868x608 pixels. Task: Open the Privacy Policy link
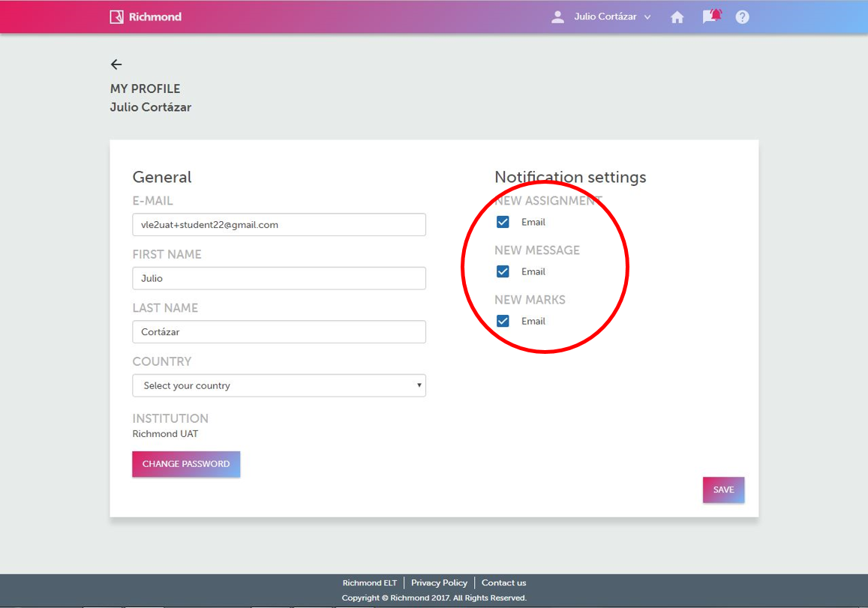pos(439,583)
